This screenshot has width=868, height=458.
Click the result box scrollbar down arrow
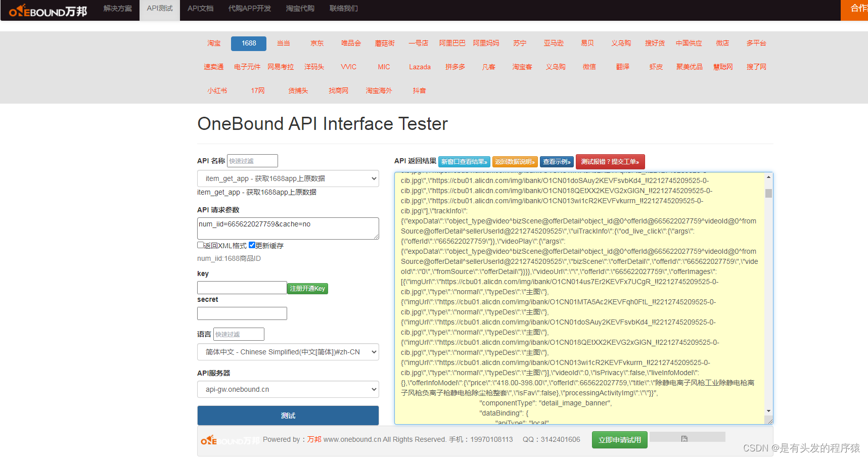point(768,411)
